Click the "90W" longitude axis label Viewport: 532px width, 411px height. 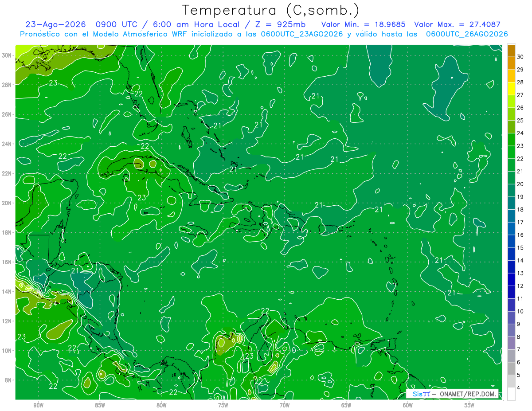pos(38,405)
